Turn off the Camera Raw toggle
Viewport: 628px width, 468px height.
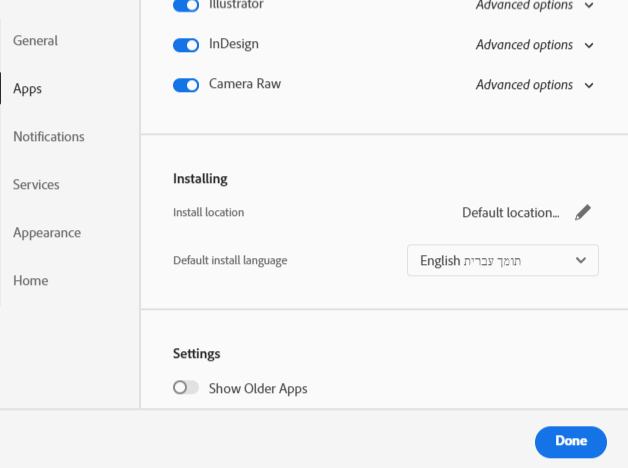point(186,85)
